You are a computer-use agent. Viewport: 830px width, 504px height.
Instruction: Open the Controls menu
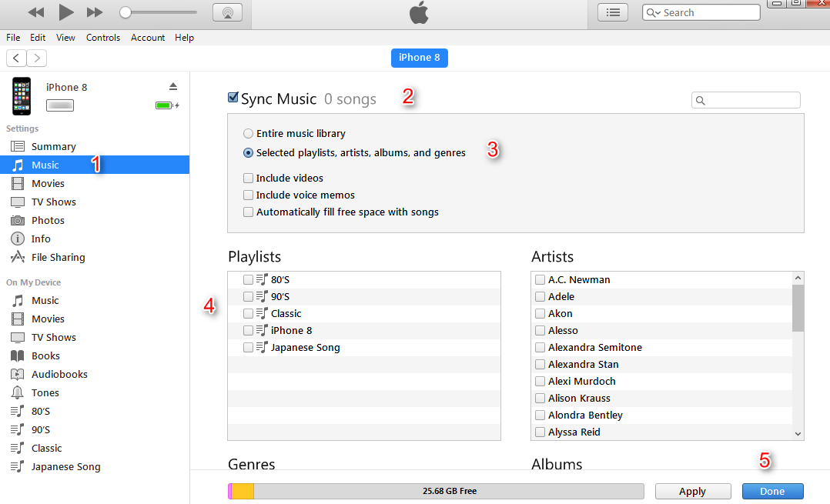coord(103,38)
